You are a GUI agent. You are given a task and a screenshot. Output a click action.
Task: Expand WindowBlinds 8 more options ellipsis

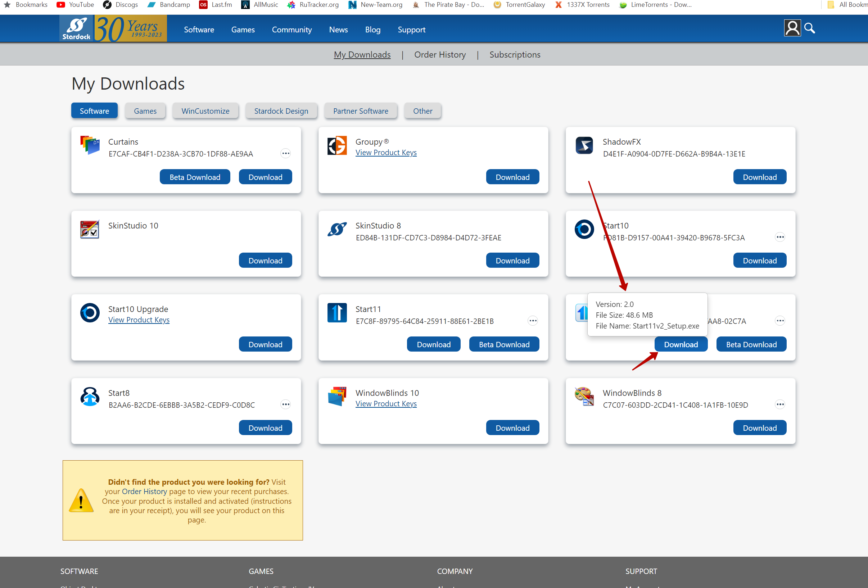tap(780, 404)
